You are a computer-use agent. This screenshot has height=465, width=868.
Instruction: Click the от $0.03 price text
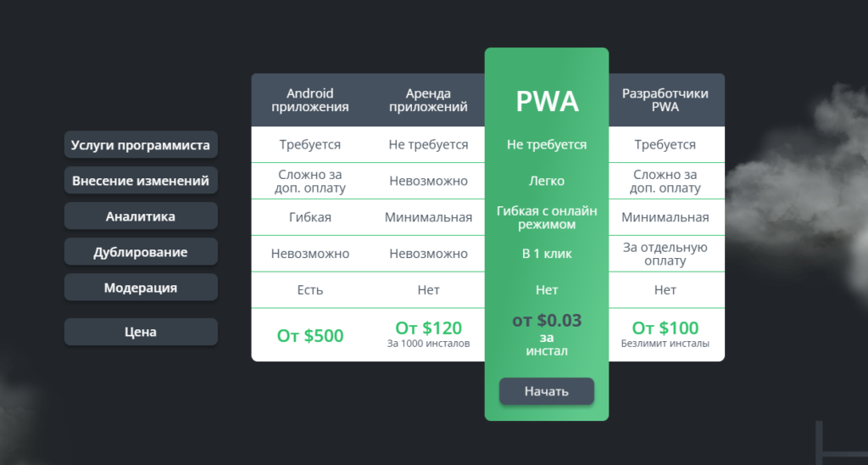[x=547, y=321]
